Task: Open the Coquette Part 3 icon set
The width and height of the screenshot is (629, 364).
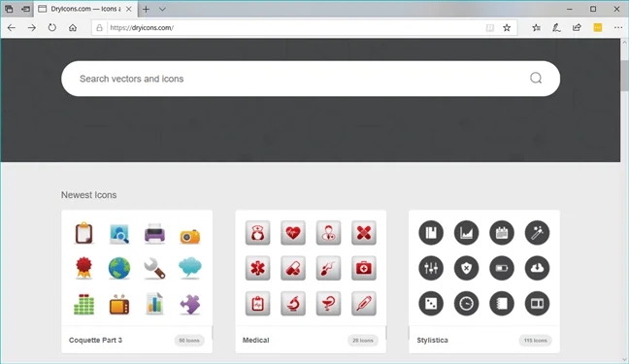Action: [x=95, y=340]
